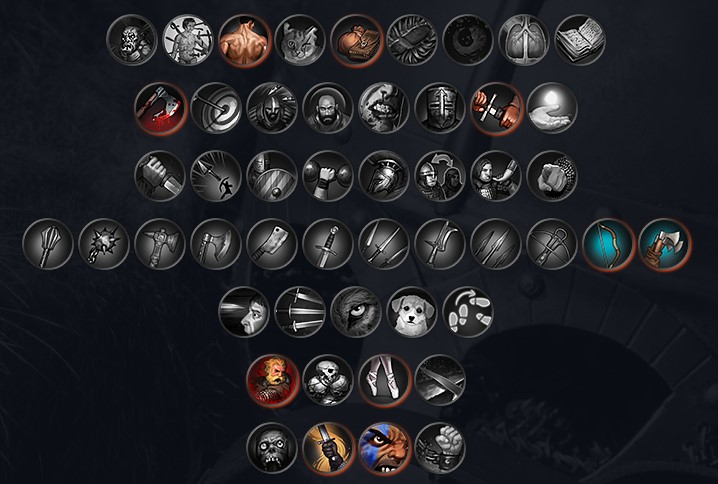718x484 pixels.
Task: Pick the lungs perk icon
Action: pos(524,40)
